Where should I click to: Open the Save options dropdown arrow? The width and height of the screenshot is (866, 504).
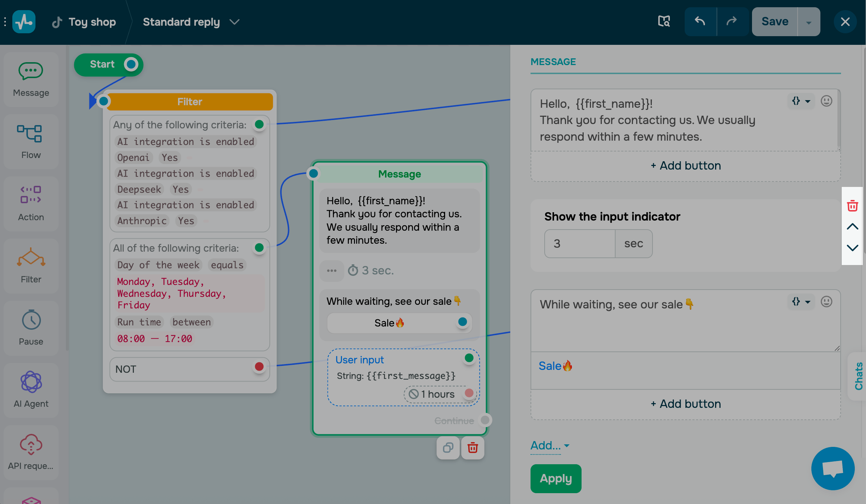pos(808,22)
